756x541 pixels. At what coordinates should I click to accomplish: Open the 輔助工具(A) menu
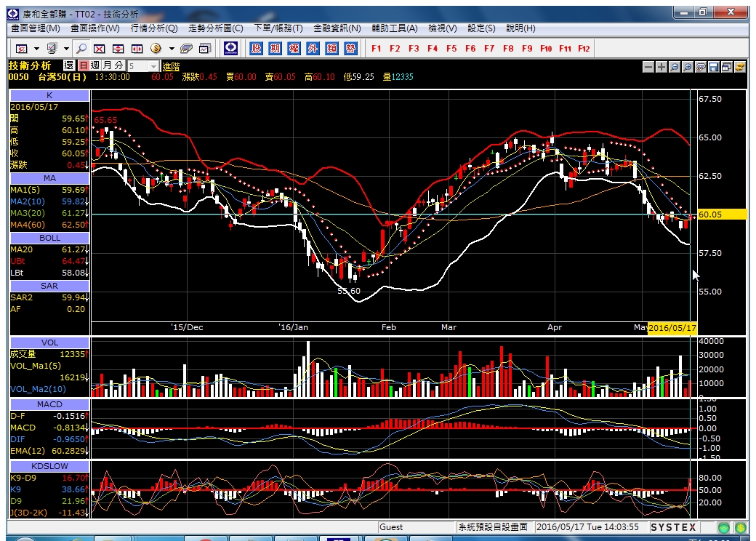(x=395, y=28)
